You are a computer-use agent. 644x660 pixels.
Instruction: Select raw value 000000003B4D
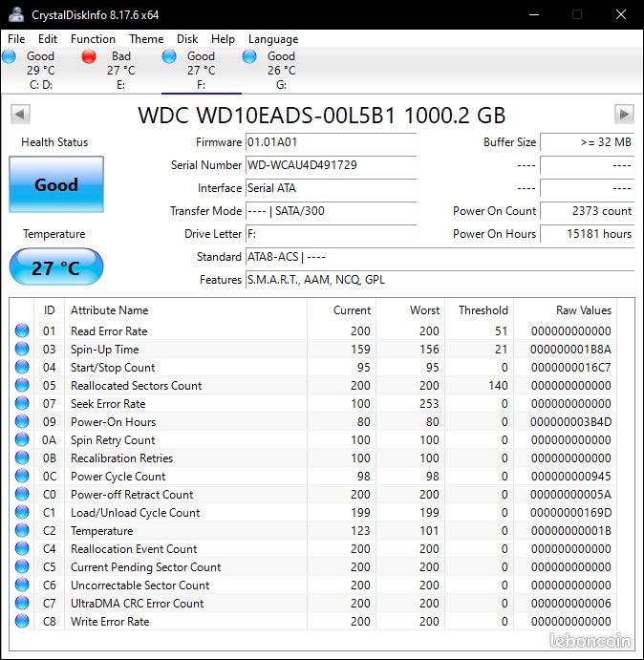[x=570, y=422]
